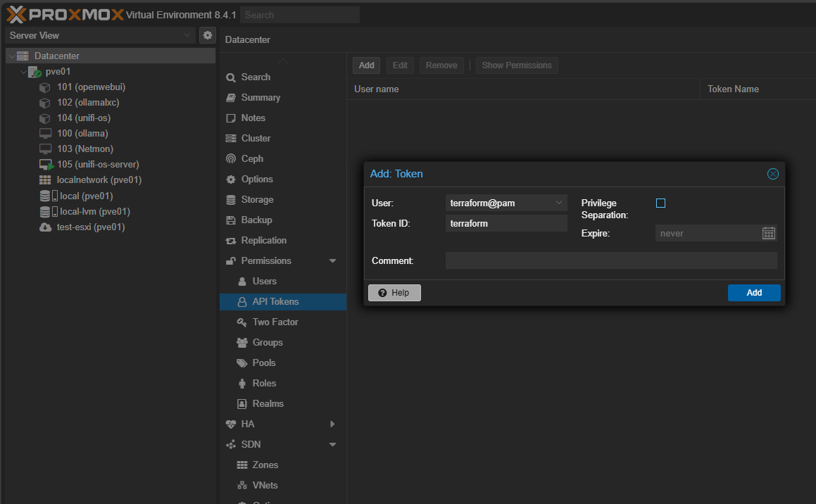Go to the Backup section
Viewport: 816px width, 504px height.
pyautogui.click(x=256, y=220)
